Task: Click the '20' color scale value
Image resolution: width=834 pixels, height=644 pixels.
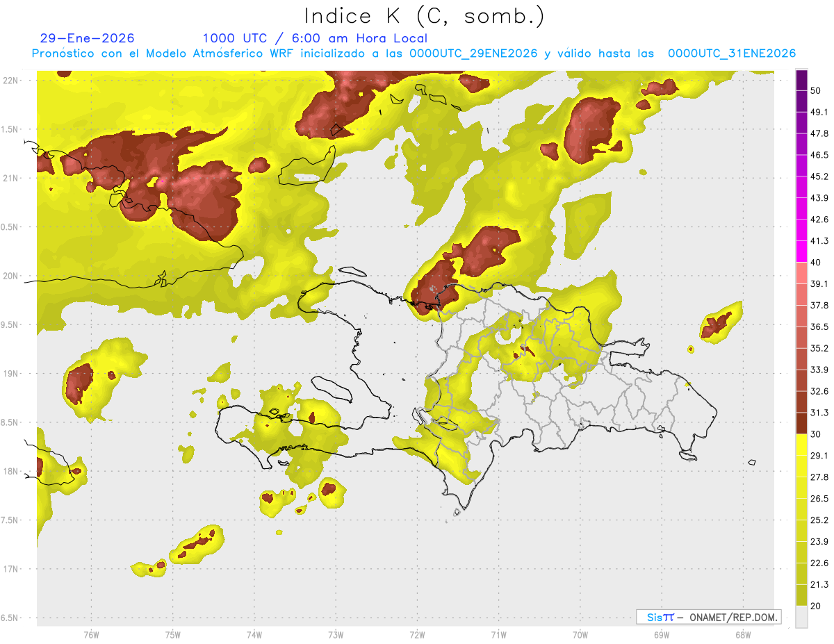Action: [x=817, y=606]
